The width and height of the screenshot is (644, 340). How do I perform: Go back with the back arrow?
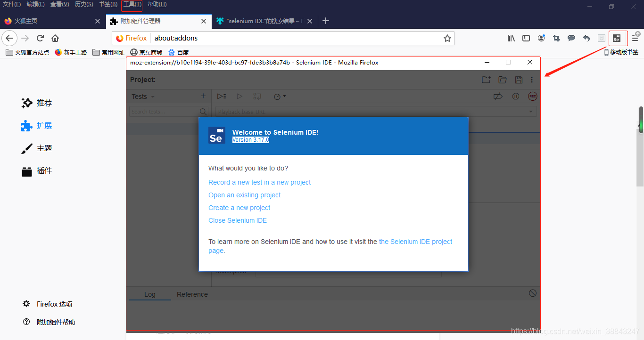click(10, 38)
